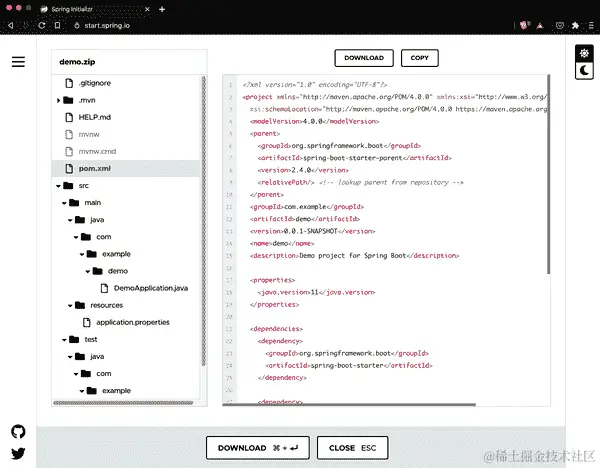
Task: Click the modelVersion 4.0.0 line
Action: [315, 121]
